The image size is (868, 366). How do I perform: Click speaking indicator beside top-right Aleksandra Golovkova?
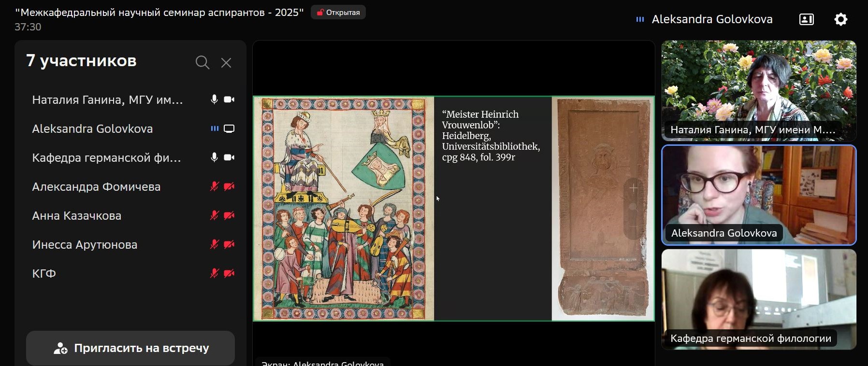click(x=640, y=19)
